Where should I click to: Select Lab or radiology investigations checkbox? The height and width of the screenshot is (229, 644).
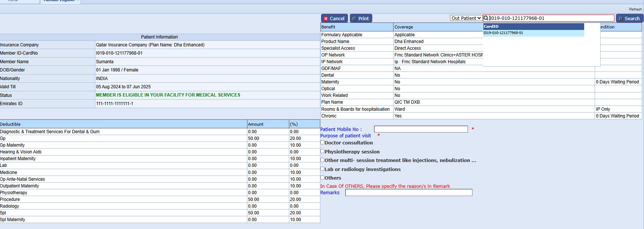[x=322, y=169]
